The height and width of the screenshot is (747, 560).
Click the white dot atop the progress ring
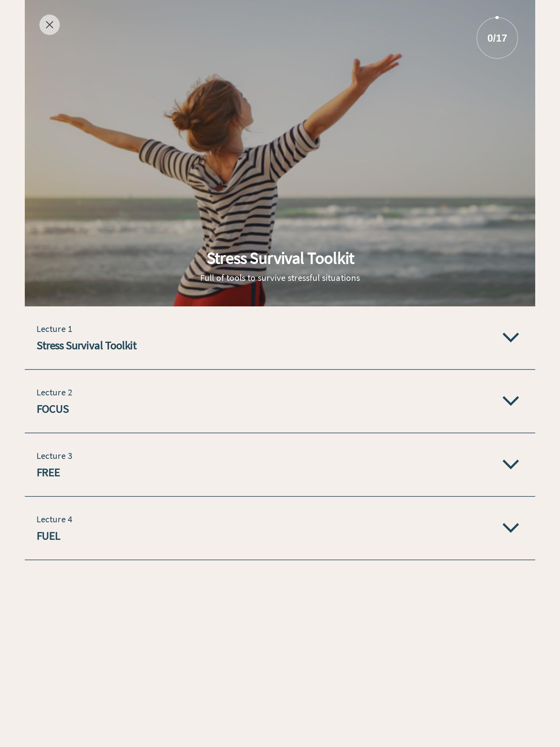(497, 18)
